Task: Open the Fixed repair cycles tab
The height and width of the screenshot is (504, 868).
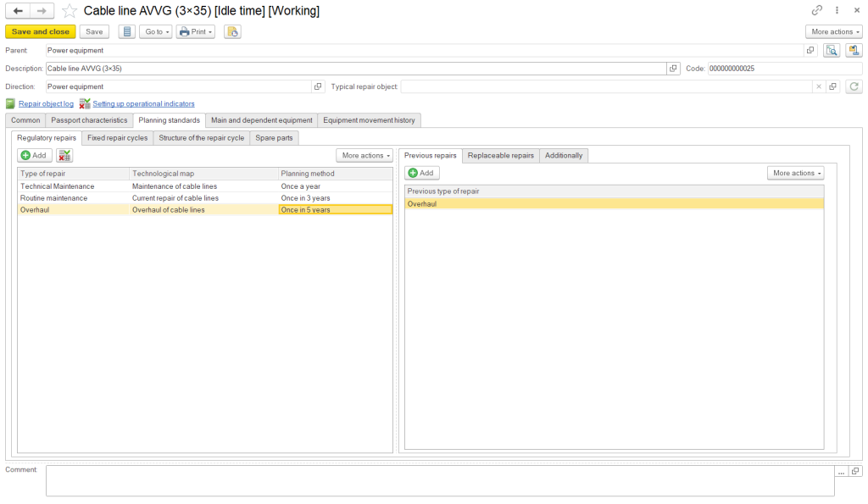Action: click(117, 137)
